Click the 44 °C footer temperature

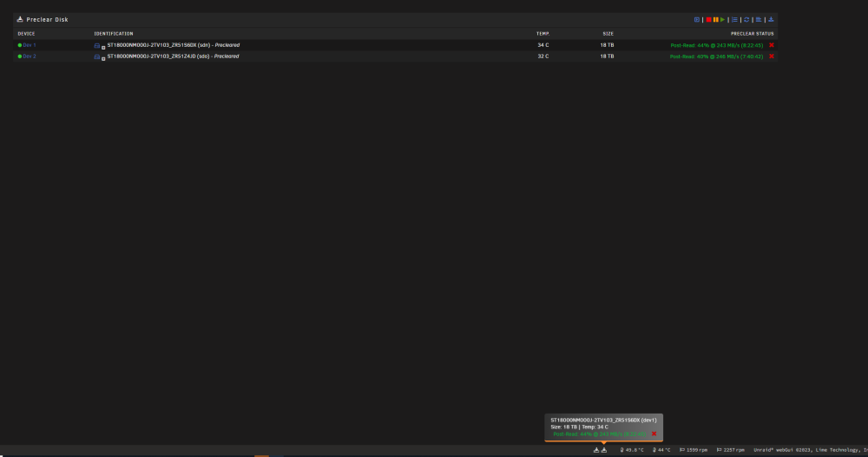(661, 450)
